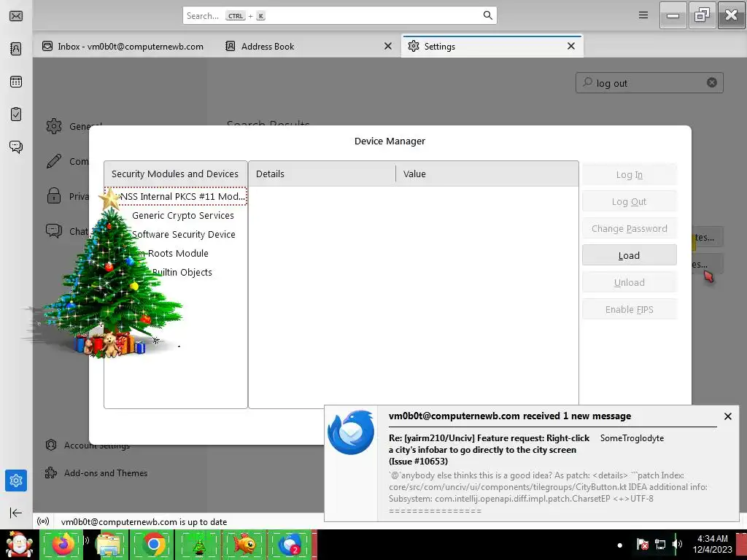Collapse the spaces toolbar with the arrow icon
The image size is (747, 560).
(16, 513)
